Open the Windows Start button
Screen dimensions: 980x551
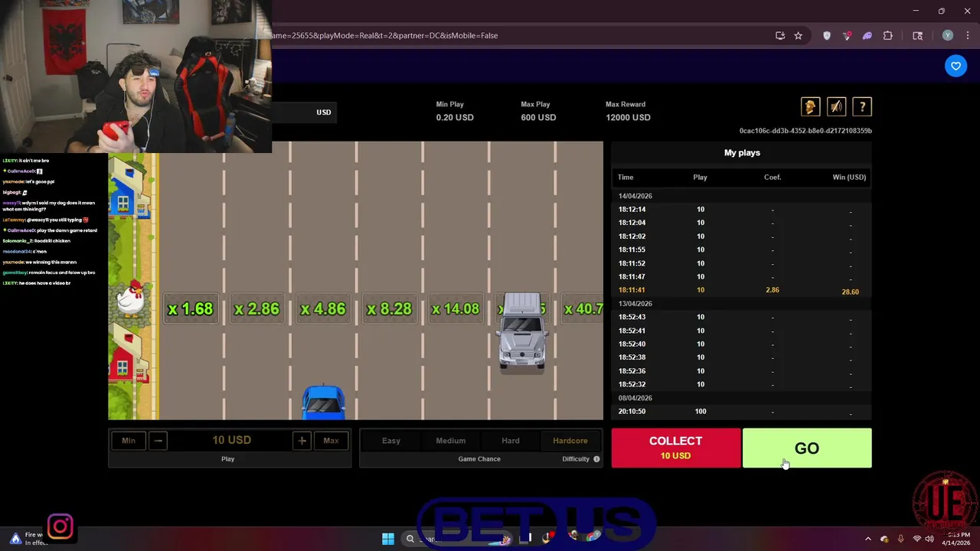pyautogui.click(x=388, y=539)
